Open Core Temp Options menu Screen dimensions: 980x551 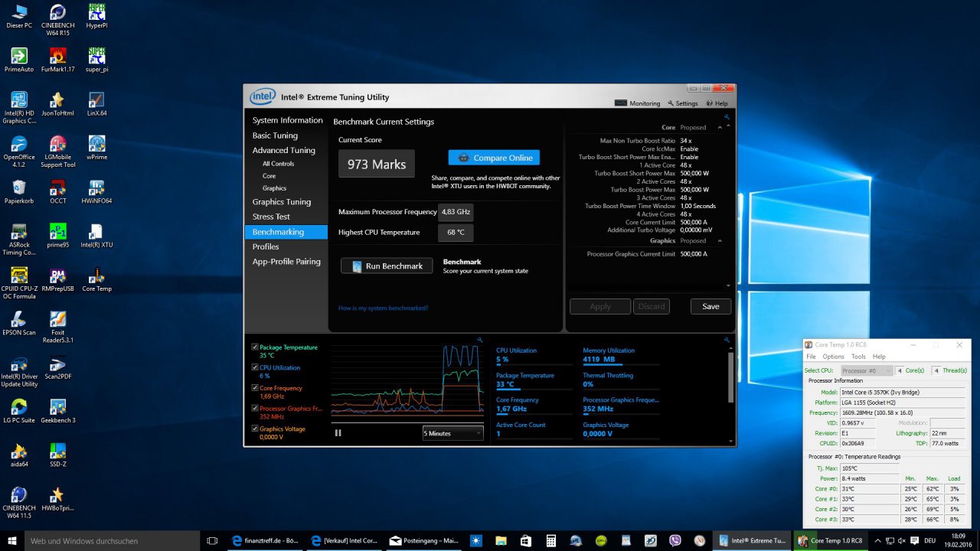click(x=833, y=357)
